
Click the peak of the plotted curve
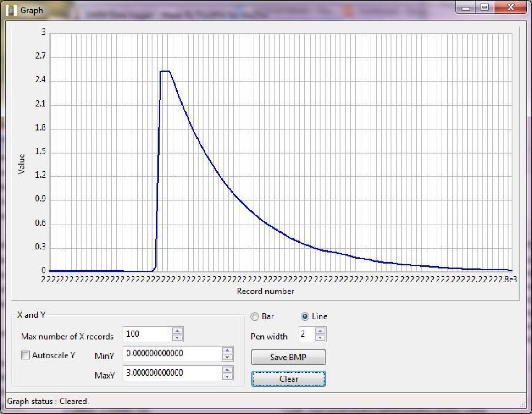click(165, 71)
